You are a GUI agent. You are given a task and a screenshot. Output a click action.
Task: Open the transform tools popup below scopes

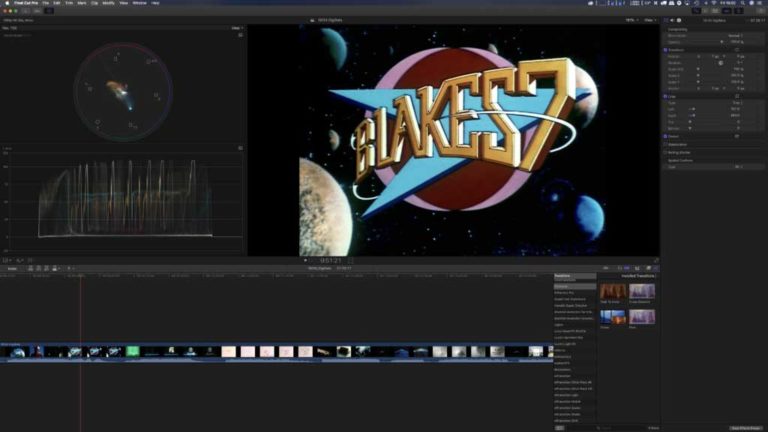point(7,261)
